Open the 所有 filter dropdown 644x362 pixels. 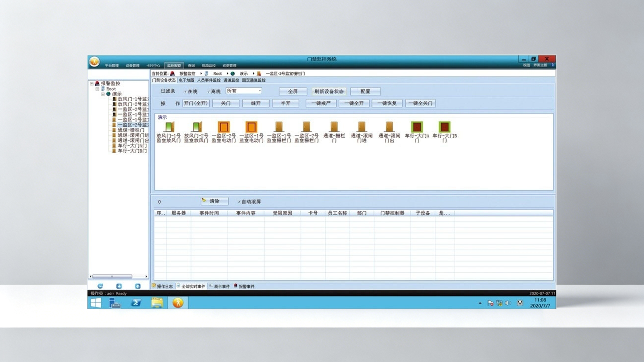pyautogui.click(x=244, y=91)
